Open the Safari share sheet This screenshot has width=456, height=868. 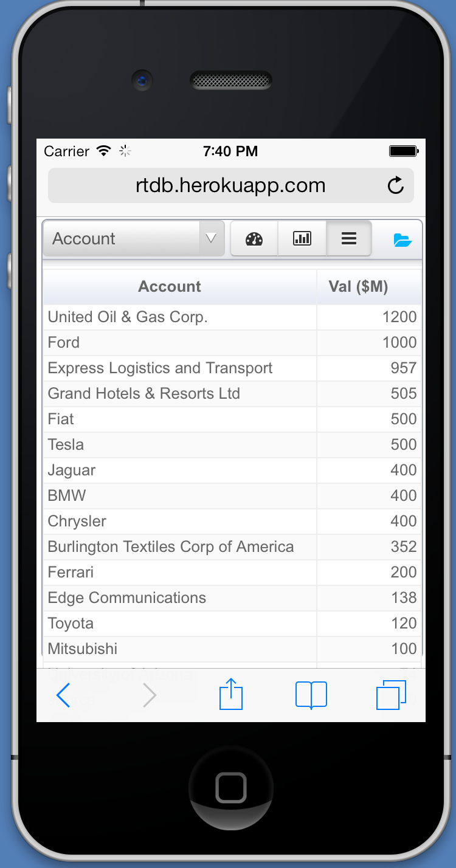(231, 694)
